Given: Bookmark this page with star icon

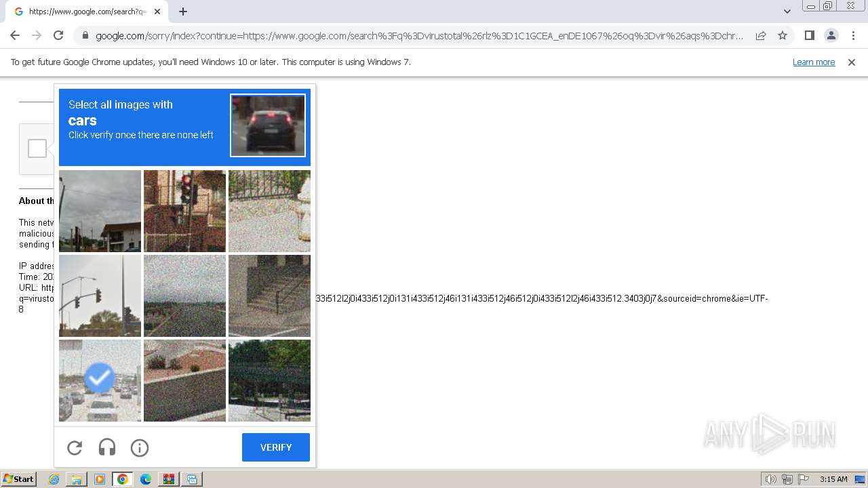Looking at the screenshot, I should pos(783,35).
